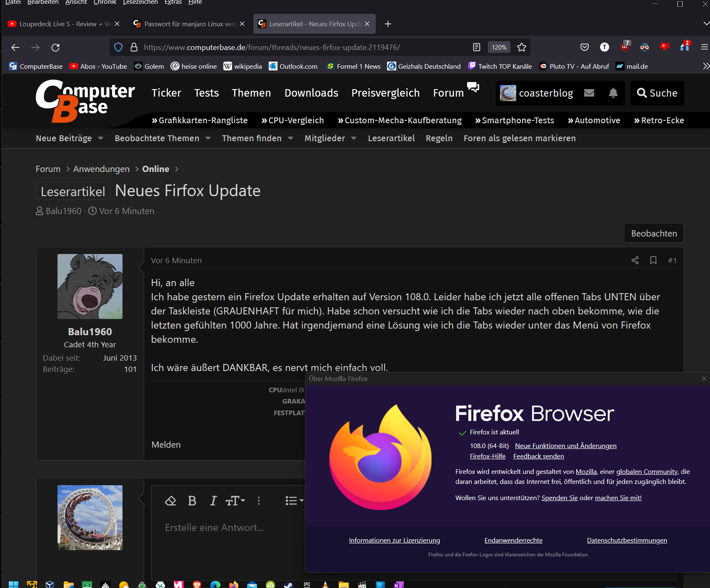This screenshot has height=588, width=710.
Task: Open coasterblog user profile menu
Action: [x=537, y=93]
